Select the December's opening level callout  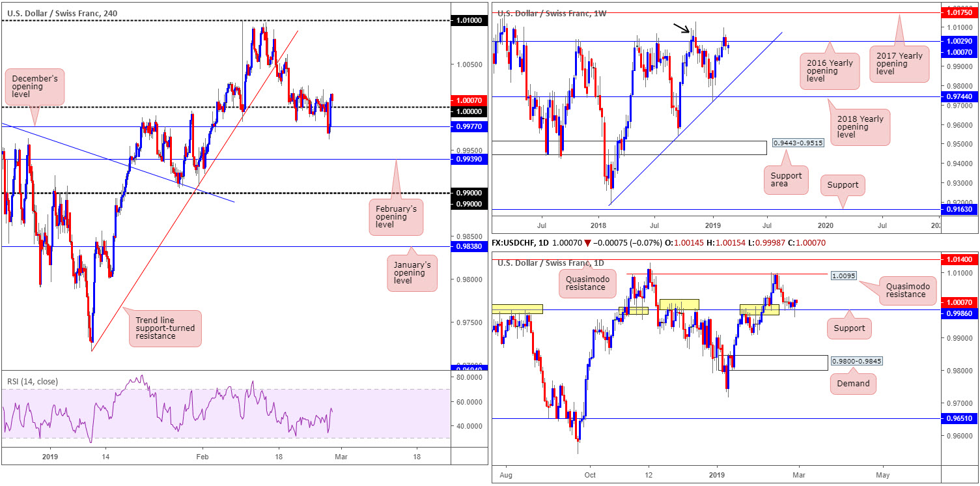click(x=36, y=87)
